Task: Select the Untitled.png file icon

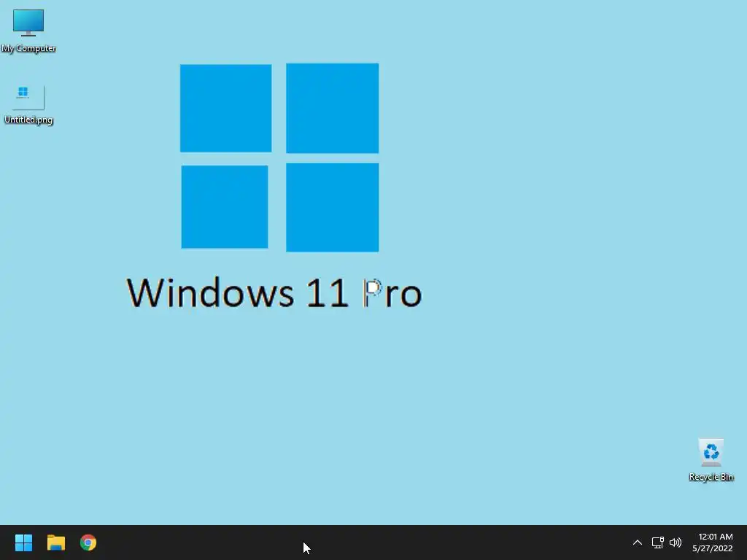Action: click(28, 97)
